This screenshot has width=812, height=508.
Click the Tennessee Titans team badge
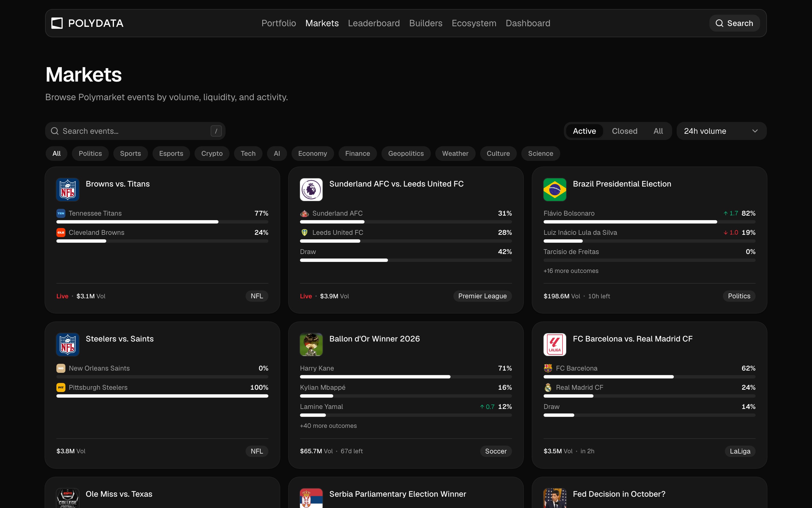point(61,213)
